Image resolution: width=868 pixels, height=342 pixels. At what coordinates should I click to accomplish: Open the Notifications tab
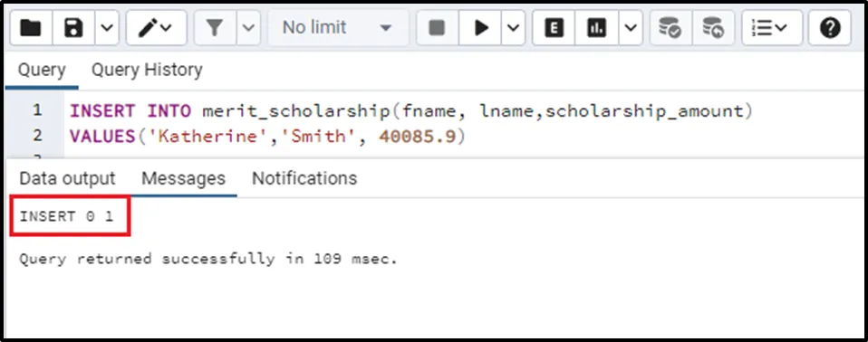[x=304, y=178]
